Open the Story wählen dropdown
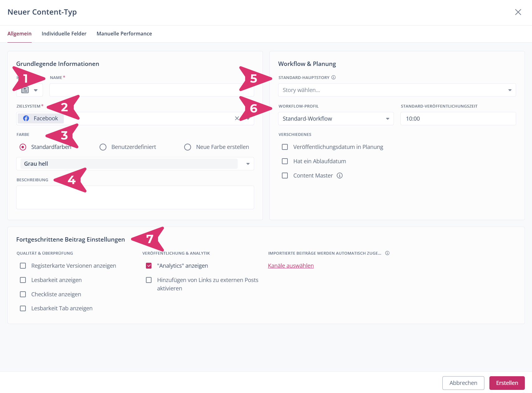Screen dimensions: 532x393 (x=397, y=90)
